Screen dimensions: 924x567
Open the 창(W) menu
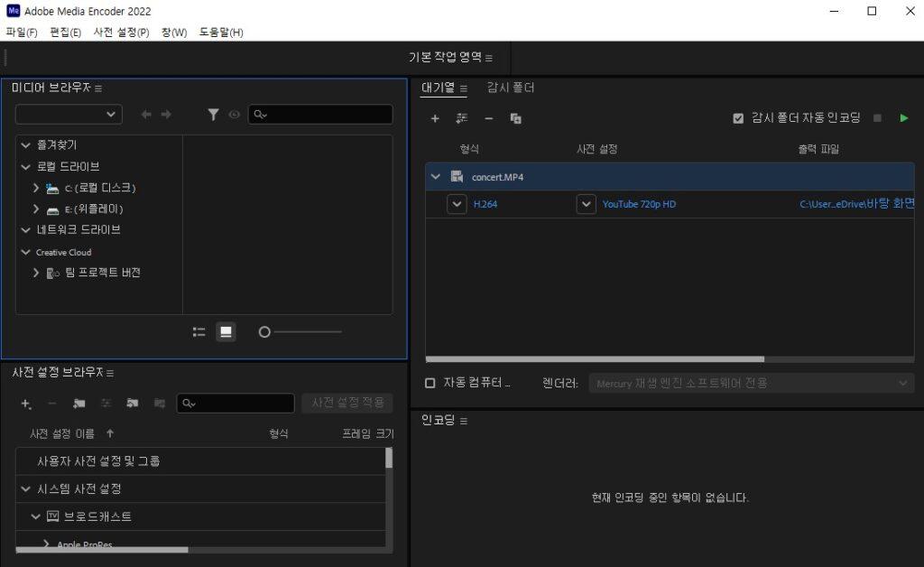pyautogui.click(x=174, y=32)
